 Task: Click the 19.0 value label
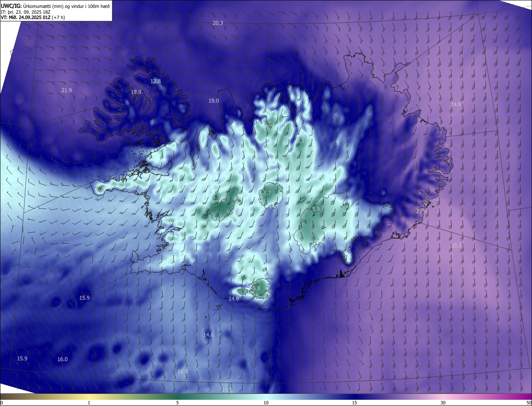214,101
